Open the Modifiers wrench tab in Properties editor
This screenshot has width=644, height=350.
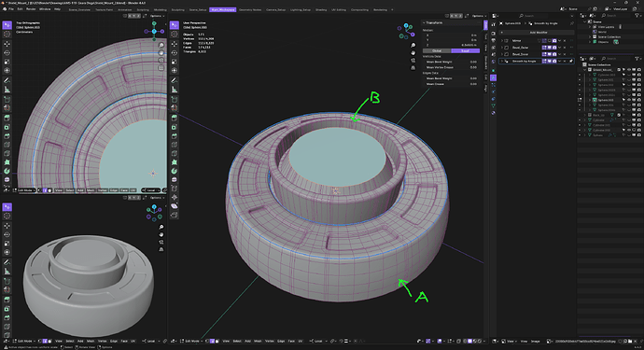coord(494,77)
